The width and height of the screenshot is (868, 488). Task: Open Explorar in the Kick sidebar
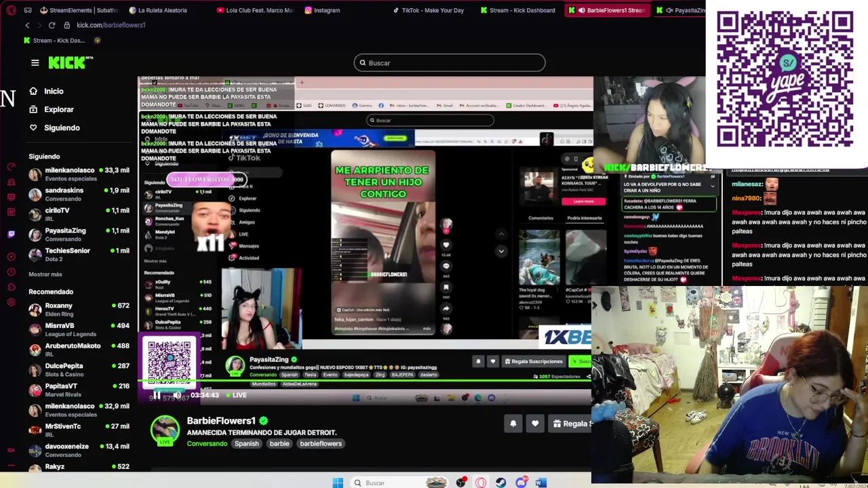(x=52, y=109)
